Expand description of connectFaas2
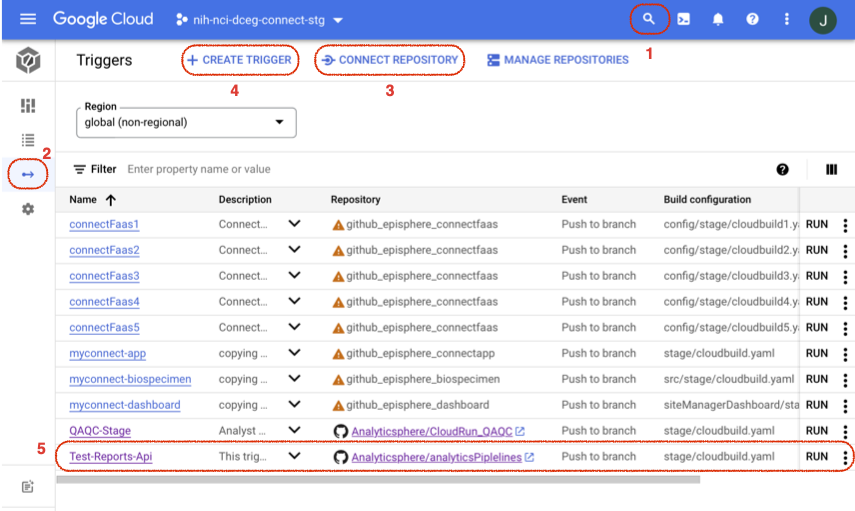This screenshot has height=511, width=855. [294, 249]
